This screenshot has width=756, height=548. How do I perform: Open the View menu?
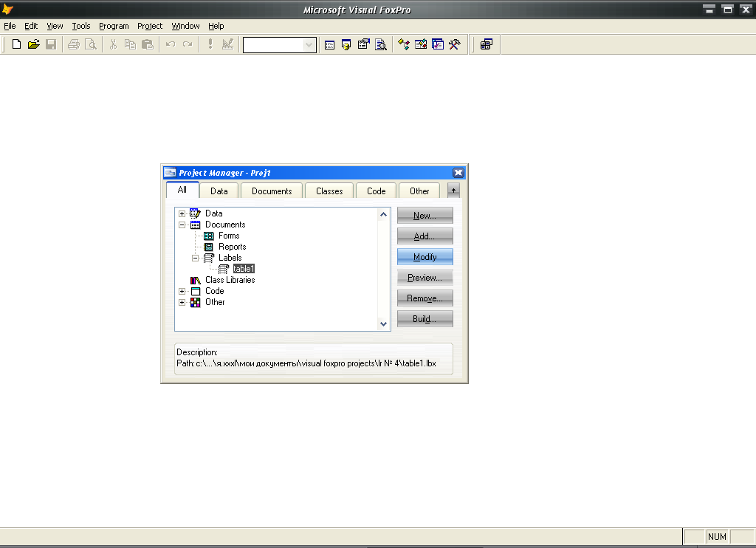click(55, 26)
